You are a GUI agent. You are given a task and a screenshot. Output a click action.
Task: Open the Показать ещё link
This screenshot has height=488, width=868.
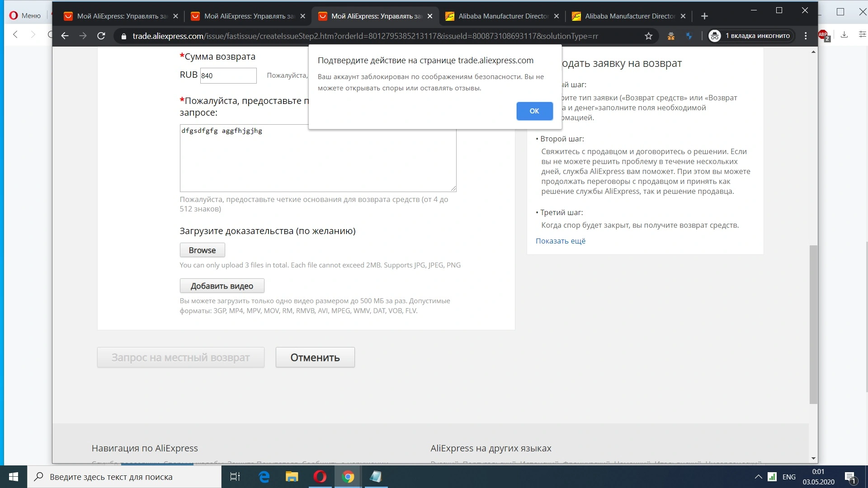pos(561,241)
